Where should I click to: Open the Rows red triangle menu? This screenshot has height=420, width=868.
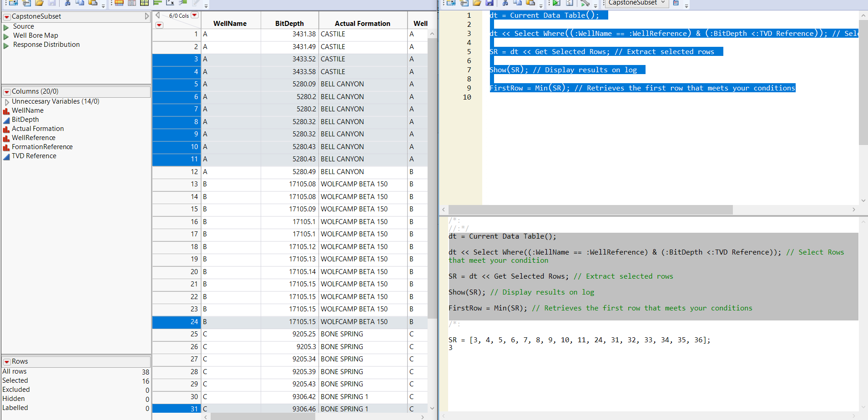pyautogui.click(x=7, y=362)
